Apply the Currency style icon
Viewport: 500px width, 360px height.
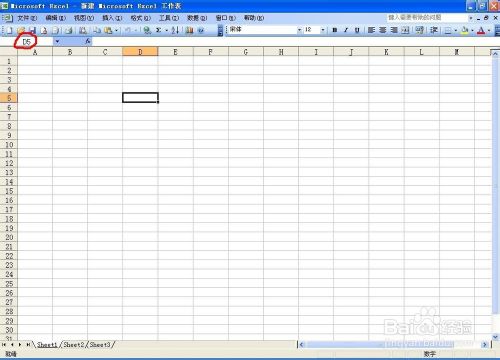(419, 30)
